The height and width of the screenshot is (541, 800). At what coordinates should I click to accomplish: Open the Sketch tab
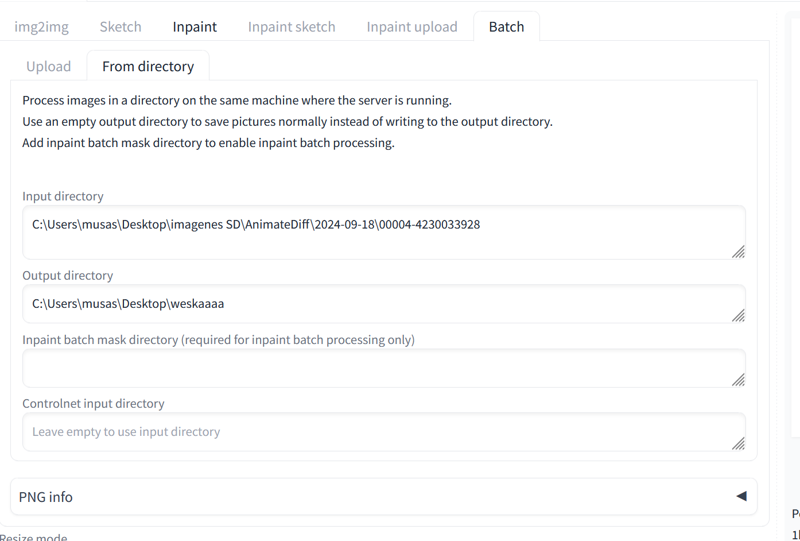pos(120,27)
